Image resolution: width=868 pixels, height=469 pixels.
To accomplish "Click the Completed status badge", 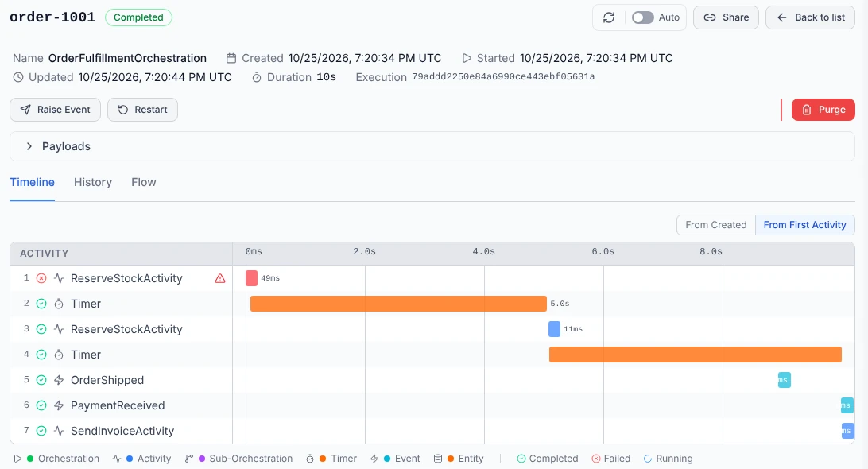I will 138,17.
